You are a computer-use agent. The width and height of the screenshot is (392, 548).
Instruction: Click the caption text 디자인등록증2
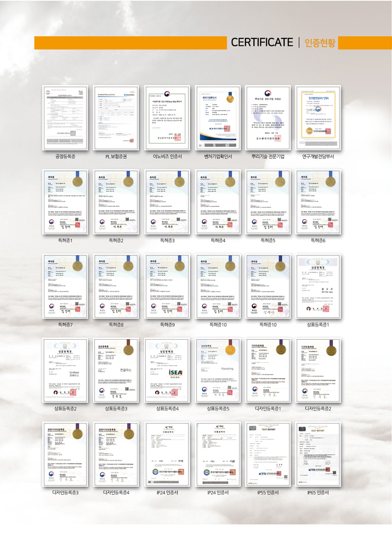(x=318, y=409)
